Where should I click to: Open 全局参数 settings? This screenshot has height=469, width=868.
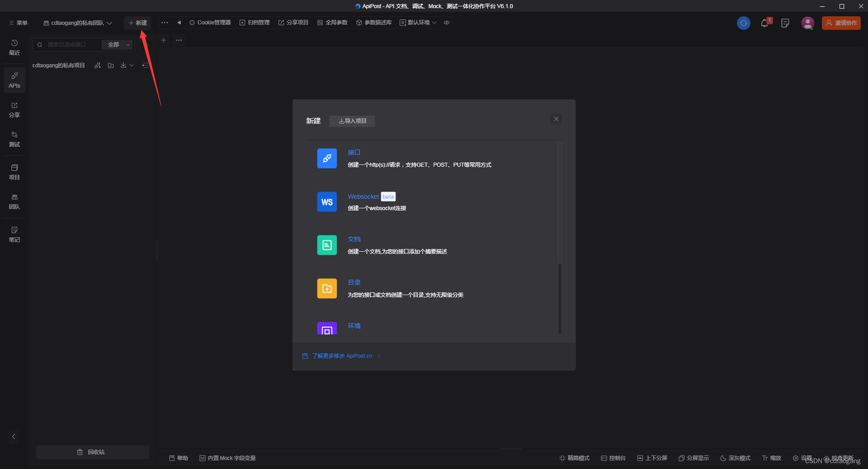(332, 23)
